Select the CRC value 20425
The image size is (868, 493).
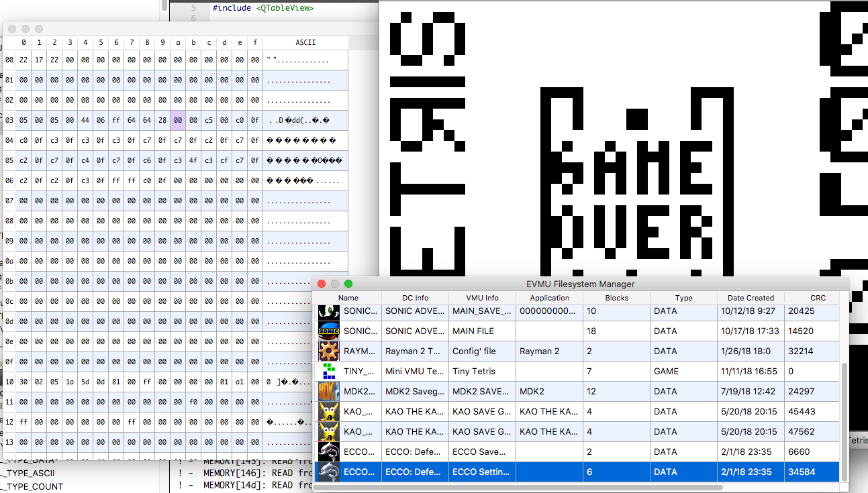pos(813,311)
